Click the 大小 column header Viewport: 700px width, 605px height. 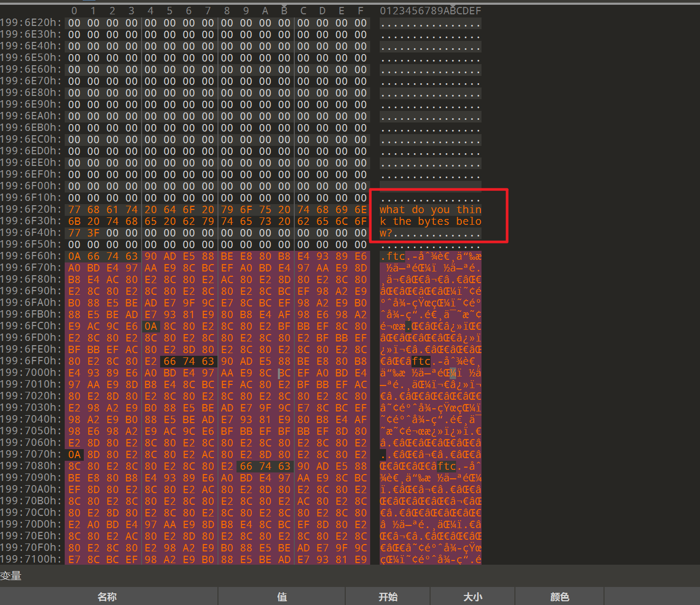[472, 597]
